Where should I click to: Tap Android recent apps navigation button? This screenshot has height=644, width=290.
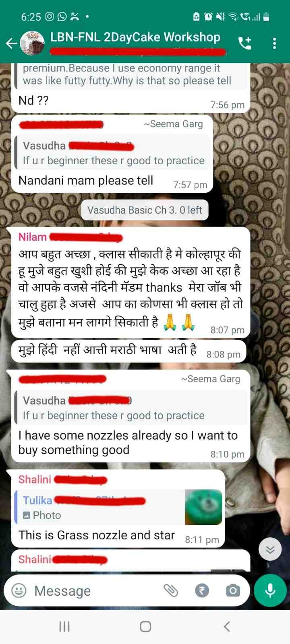pyautogui.click(x=64, y=626)
